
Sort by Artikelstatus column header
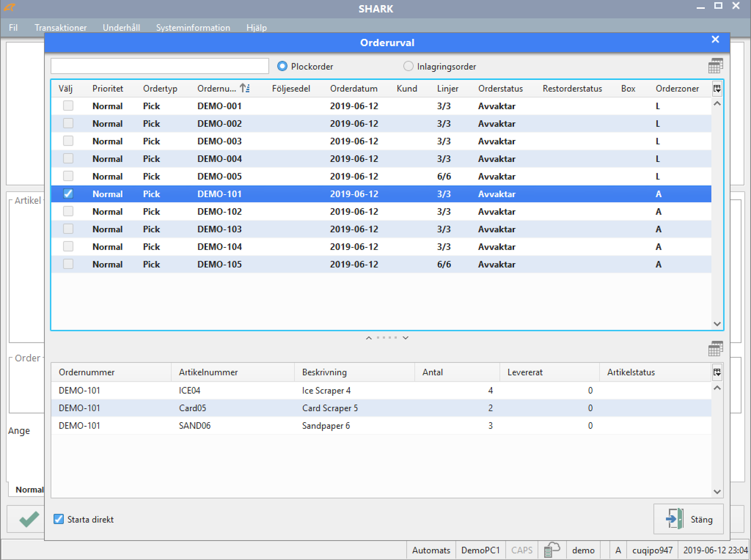coord(655,372)
